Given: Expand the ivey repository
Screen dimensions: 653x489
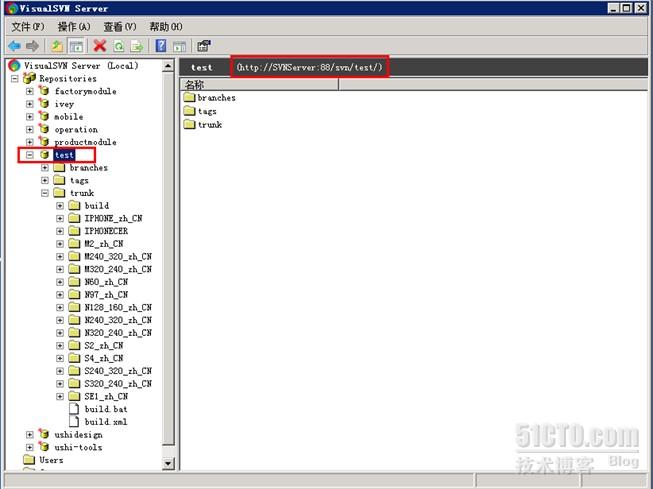Looking at the screenshot, I should tap(30, 104).
